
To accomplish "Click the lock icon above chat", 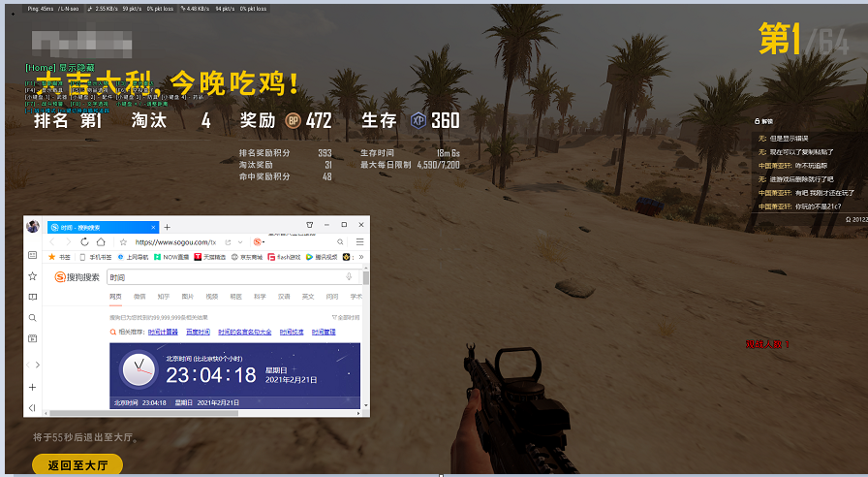I will pyautogui.click(x=757, y=121).
